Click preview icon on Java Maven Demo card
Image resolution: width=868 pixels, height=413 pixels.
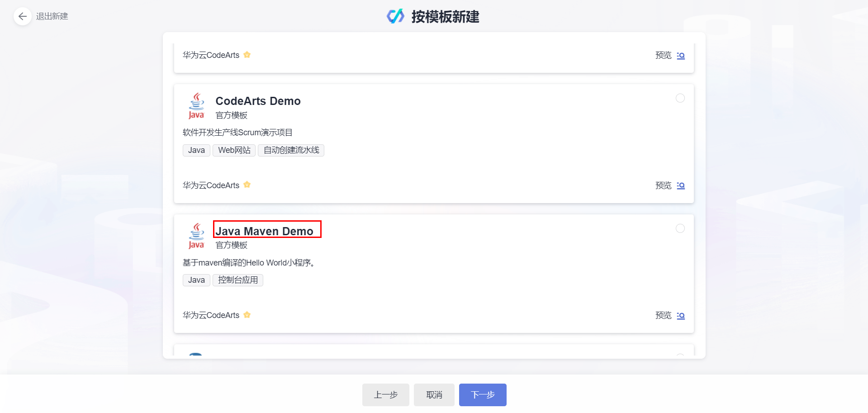(681, 316)
